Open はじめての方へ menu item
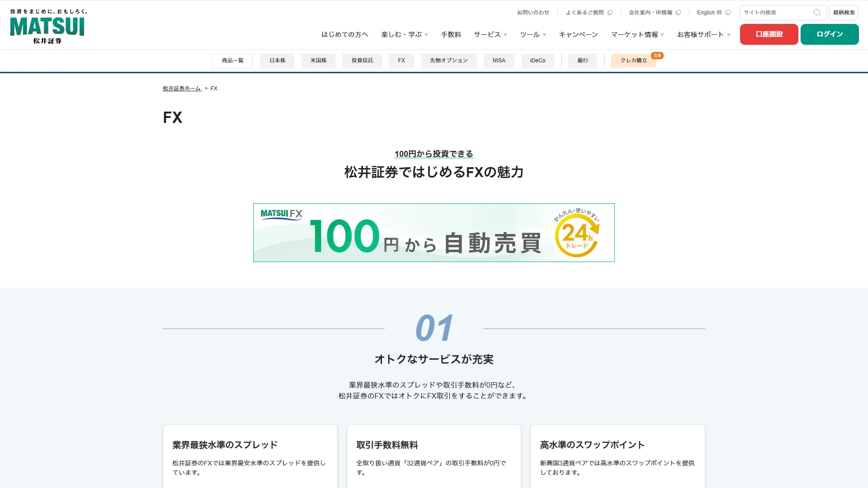The image size is (868, 488). (x=344, y=34)
